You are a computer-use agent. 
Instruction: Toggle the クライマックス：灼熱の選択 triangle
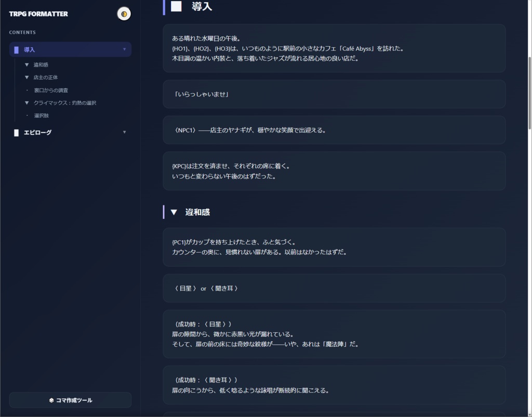point(26,102)
